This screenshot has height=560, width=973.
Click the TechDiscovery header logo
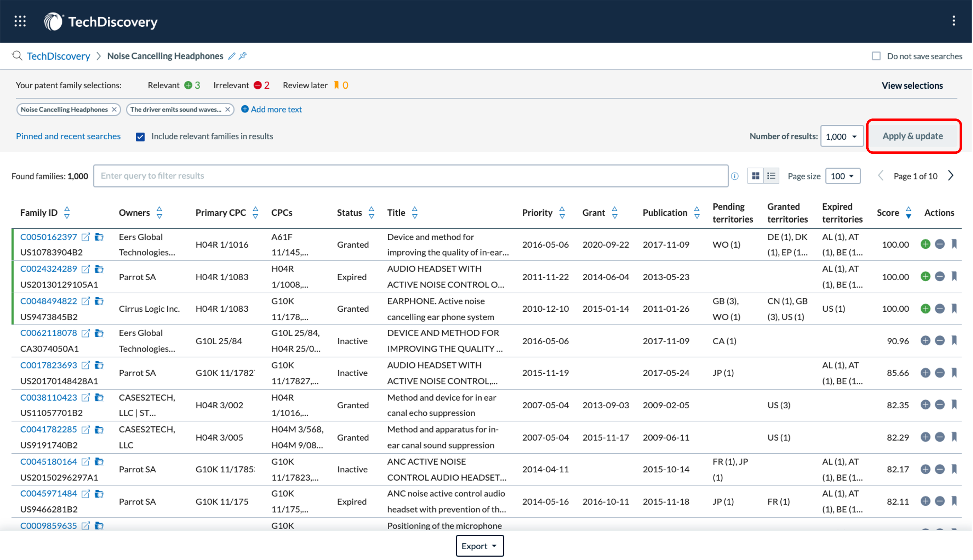click(x=101, y=21)
